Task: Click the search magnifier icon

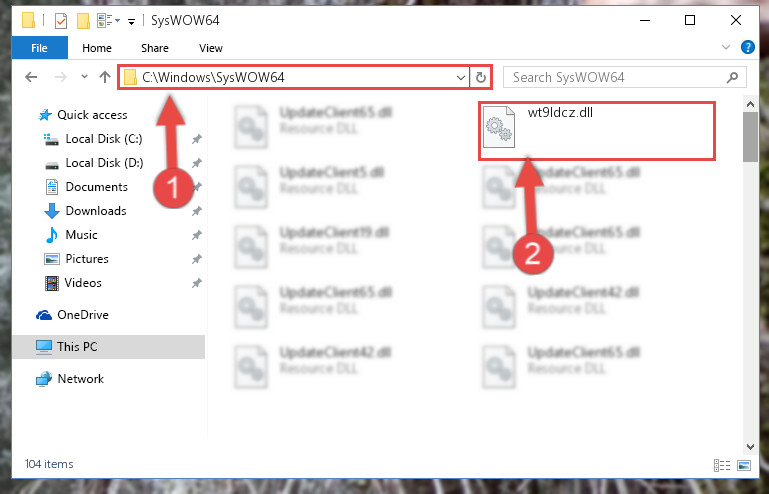Action: [x=732, y=78]
